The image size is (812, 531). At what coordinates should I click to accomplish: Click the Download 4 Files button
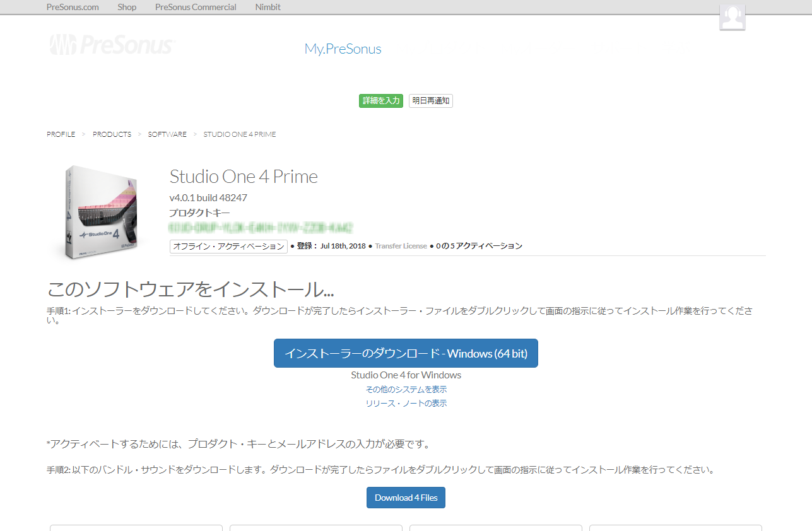click(406, 498)
